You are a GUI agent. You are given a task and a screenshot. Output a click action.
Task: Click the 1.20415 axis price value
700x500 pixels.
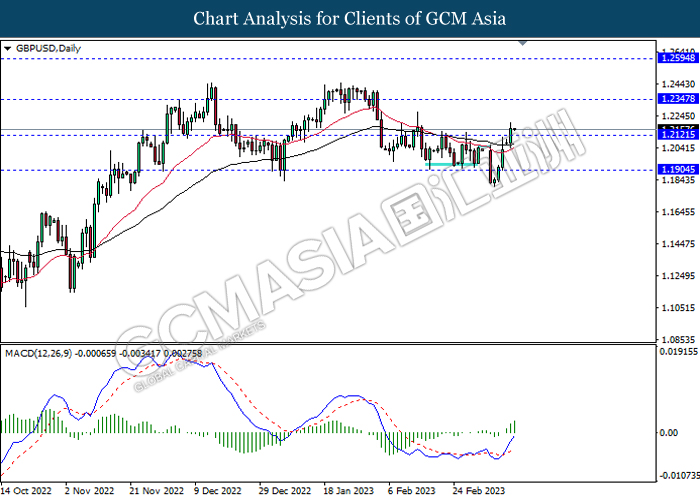[x=678, y=148]
